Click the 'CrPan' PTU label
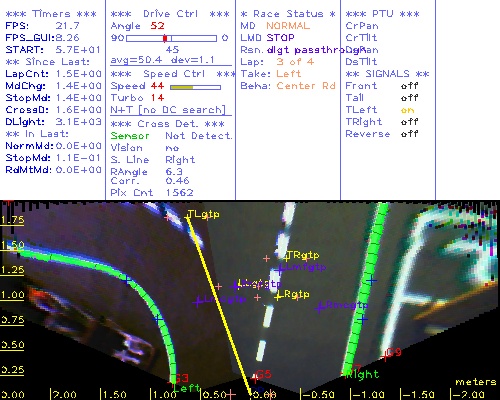The height and width of the screenshot is (400, 500). pyautogui.click(x=362, y=26)
